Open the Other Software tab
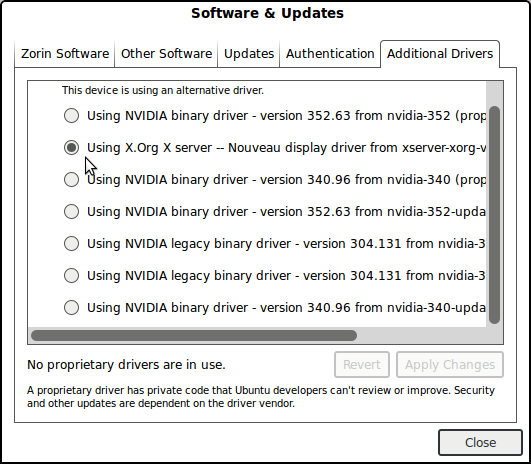The height and width of the screenshot is (464, 531). tap(166, 54)
